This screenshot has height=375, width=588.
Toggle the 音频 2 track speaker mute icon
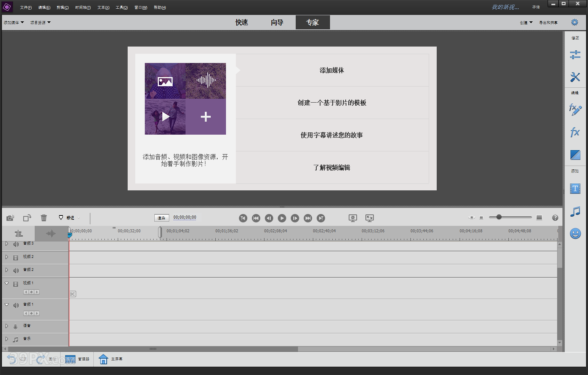(x=16, y=270)
